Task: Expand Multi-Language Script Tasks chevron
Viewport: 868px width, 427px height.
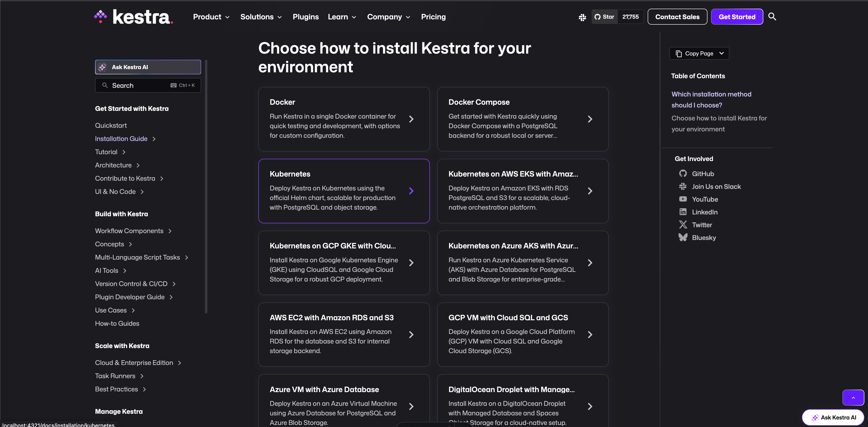Action: tap(187, 258)
